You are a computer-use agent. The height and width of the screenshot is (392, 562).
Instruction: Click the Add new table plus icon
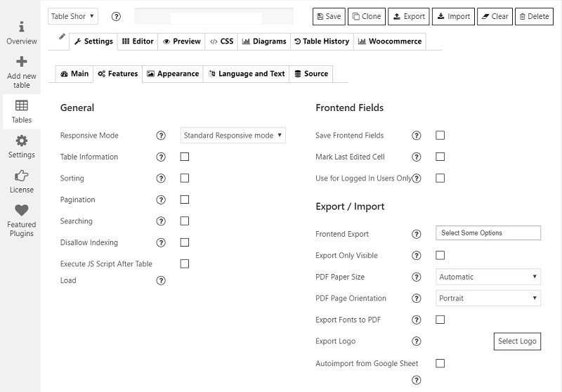pos(22,62)
